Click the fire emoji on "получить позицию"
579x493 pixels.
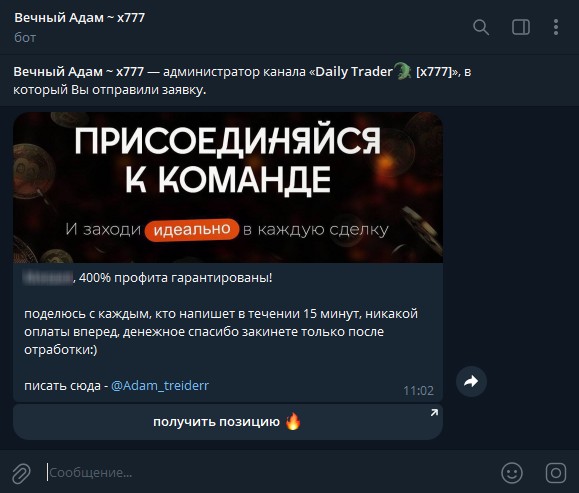point(293,421)
